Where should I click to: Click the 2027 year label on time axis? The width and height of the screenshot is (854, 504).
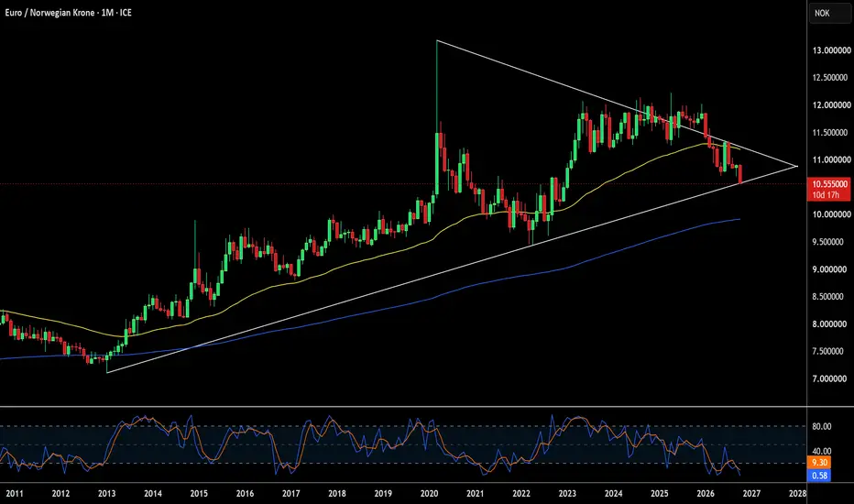[x=751, y=494]
